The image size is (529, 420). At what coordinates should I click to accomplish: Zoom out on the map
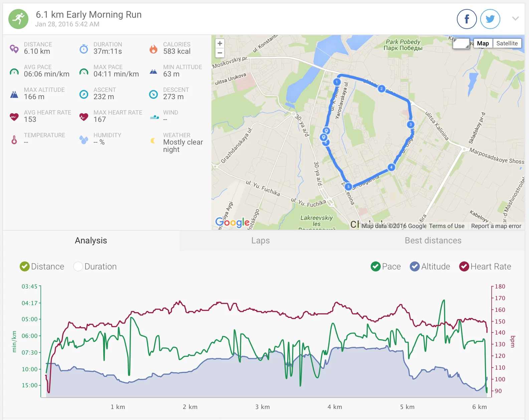(220, 53)
